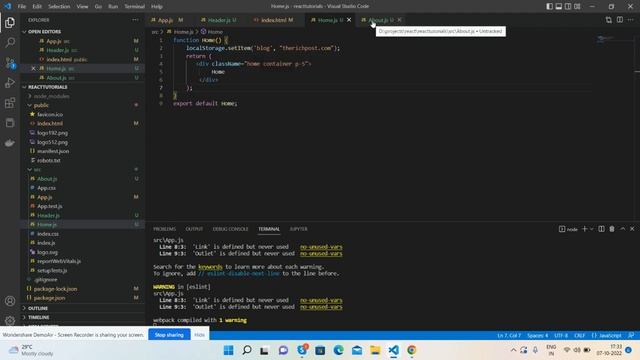Open the Run and Debug view
Image resolution: width=640 pixels, height=360 pixels.
[x=10, y=82]
